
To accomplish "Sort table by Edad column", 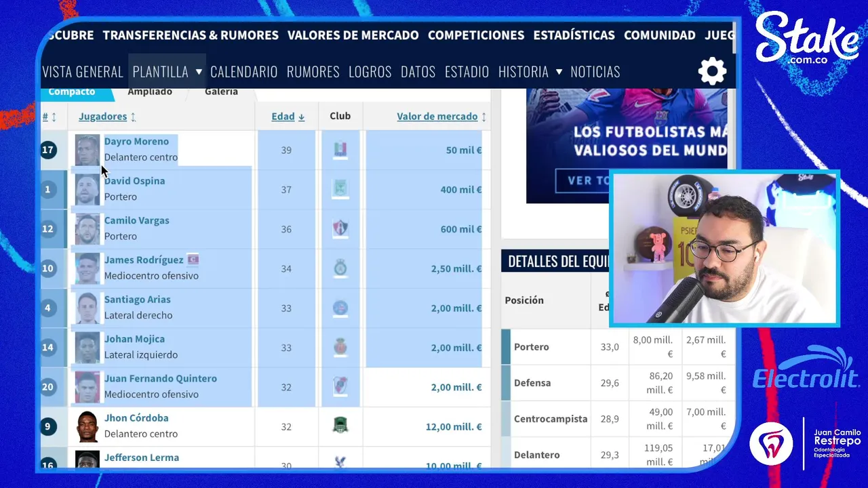I will pyautogui.click(x=288, y=117).
